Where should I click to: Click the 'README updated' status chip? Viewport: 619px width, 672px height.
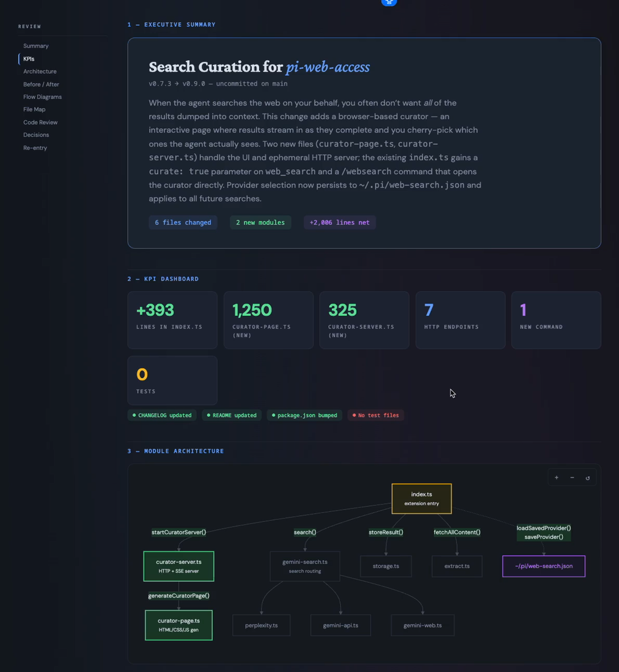coord(232,415)
